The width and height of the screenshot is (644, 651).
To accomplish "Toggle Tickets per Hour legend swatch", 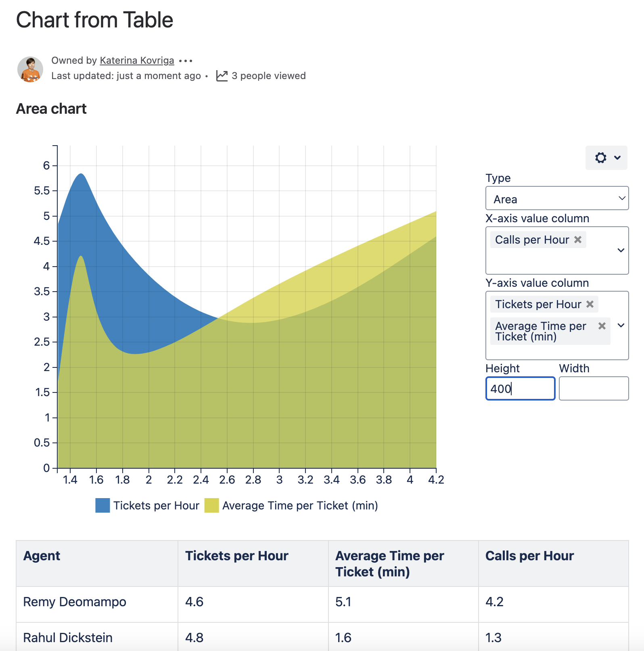I will tap(102, 505).
